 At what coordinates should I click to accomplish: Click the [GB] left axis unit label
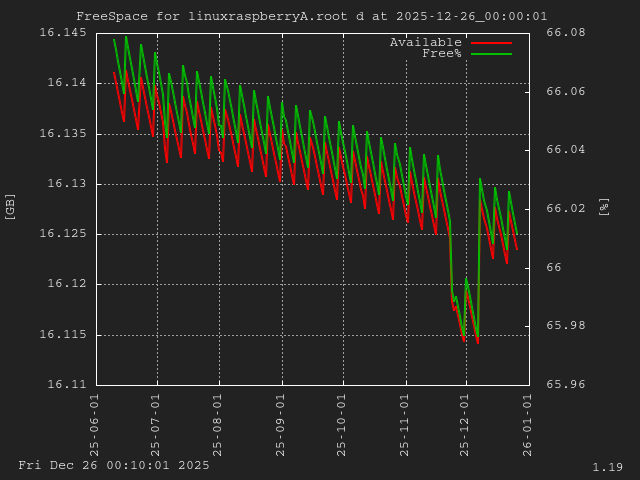(11, 206)
